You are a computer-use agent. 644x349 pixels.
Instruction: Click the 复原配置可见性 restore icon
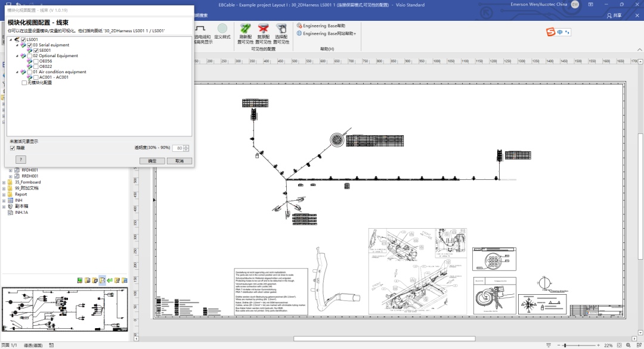pos(263,29)
